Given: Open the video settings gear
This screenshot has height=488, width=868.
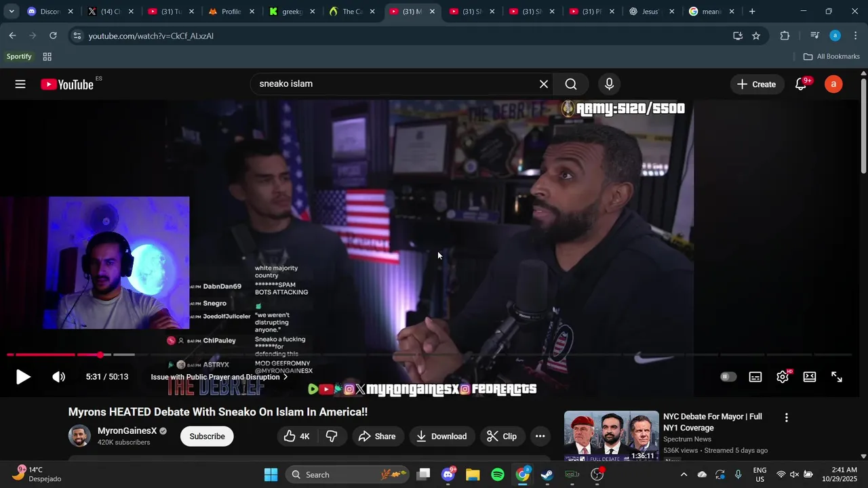Looking at the screenshot, I should click(x=783, y=377).
